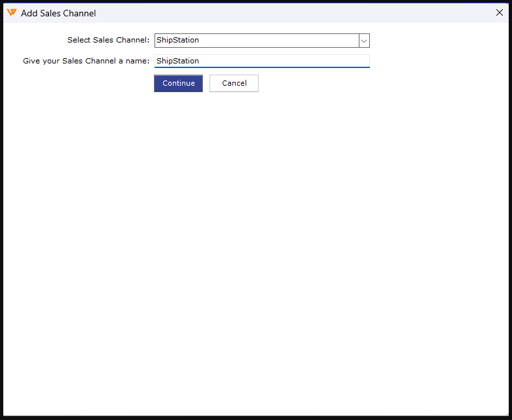Viewport: 512px width, 420px height.
Task: Click the "Give your Sales Channel a name:" label
Action: click(x=86, y=61)
